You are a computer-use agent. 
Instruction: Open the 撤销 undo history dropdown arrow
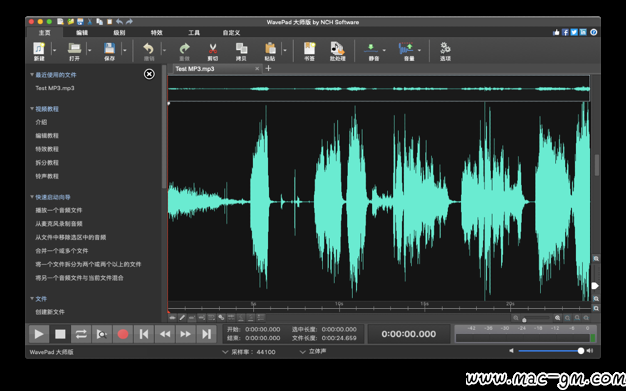[x=164, y=50]
